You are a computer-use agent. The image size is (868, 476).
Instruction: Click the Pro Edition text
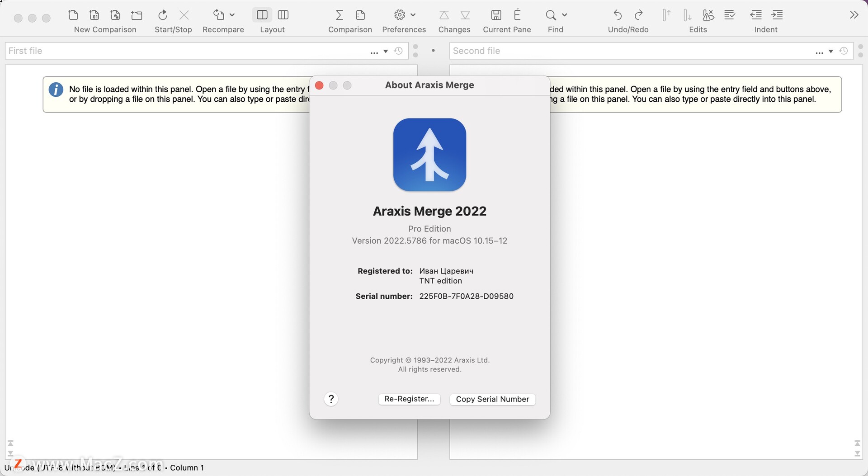[429, 229]
